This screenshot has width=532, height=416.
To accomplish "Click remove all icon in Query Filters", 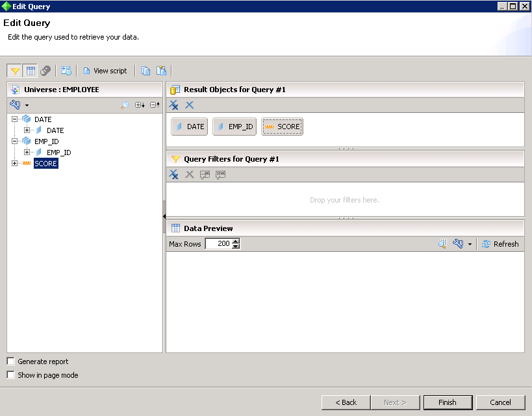I will tap(174, 175).
